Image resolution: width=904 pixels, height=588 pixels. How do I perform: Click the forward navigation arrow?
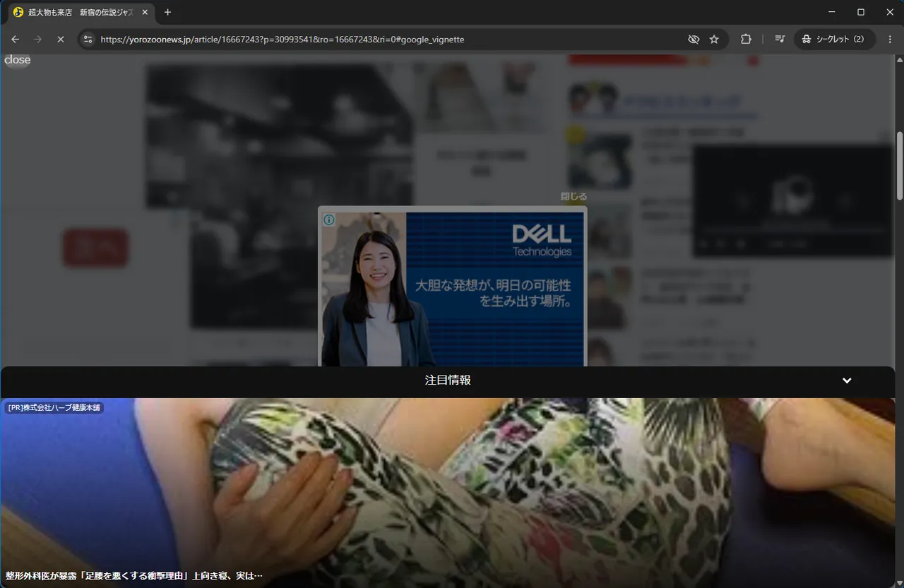(x=38, y=40)
